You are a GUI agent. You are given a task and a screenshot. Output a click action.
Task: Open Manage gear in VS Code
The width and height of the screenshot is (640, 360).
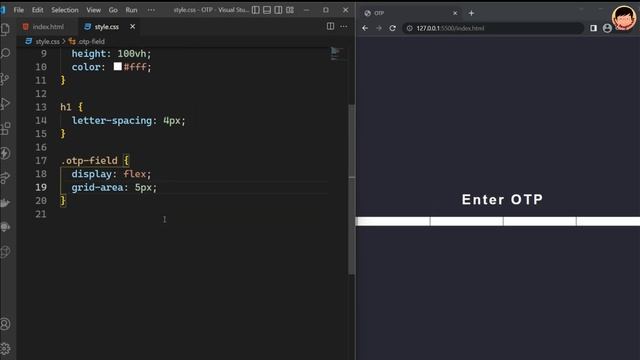(5, 349)
